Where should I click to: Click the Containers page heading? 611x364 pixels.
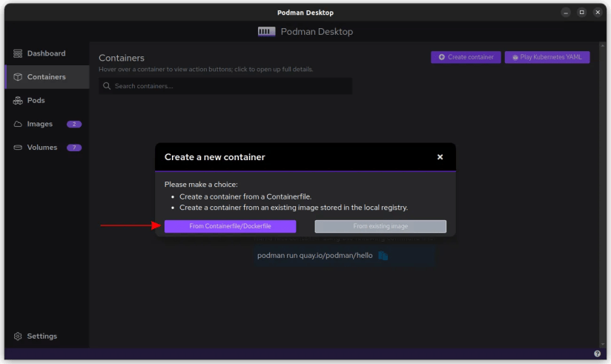122,58
